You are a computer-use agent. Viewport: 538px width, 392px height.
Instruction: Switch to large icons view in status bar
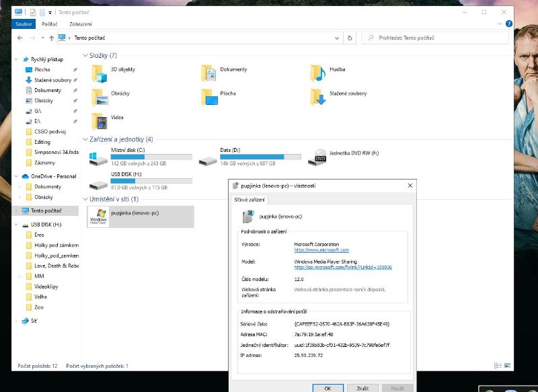pyautogui.click(x=508, y=366)
